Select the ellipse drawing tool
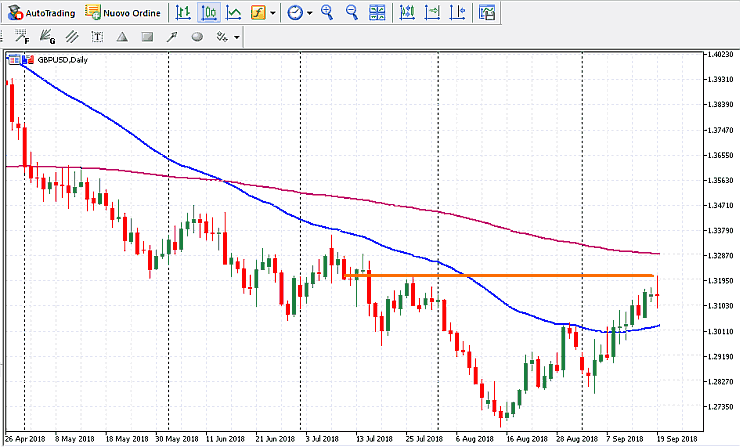Viewport: 740px width, 447px height. pos(196,37)
